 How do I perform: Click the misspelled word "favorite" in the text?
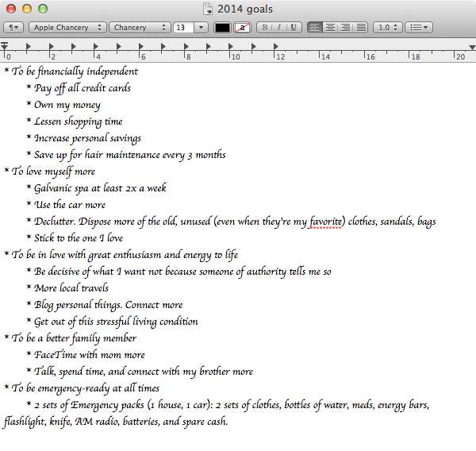coord(326,222)
